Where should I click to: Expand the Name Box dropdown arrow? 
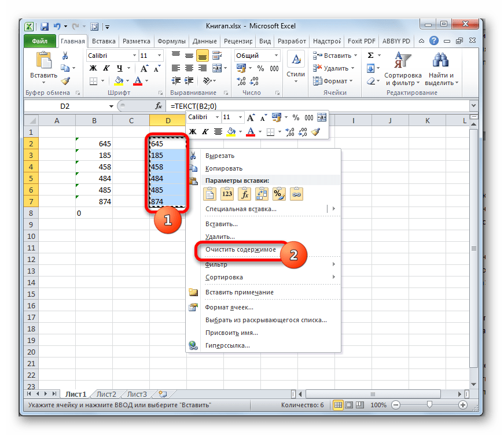(x=111, y=106)
